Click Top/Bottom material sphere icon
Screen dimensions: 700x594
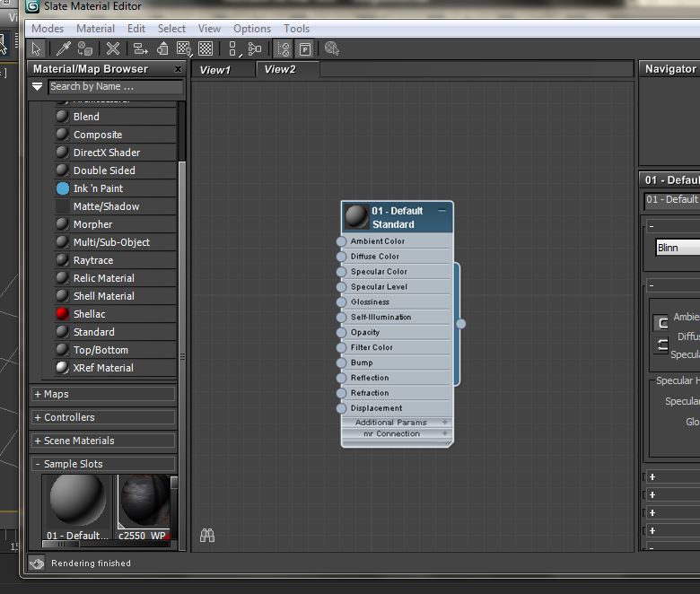point(63,350)
